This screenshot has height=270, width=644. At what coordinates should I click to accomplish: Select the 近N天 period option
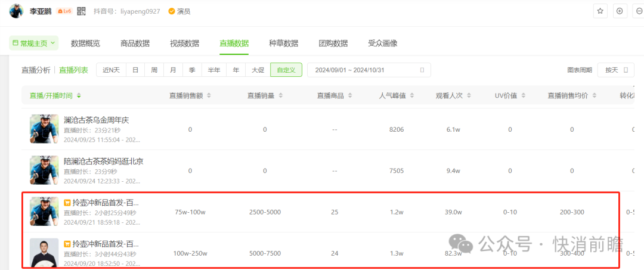point(112,70)
